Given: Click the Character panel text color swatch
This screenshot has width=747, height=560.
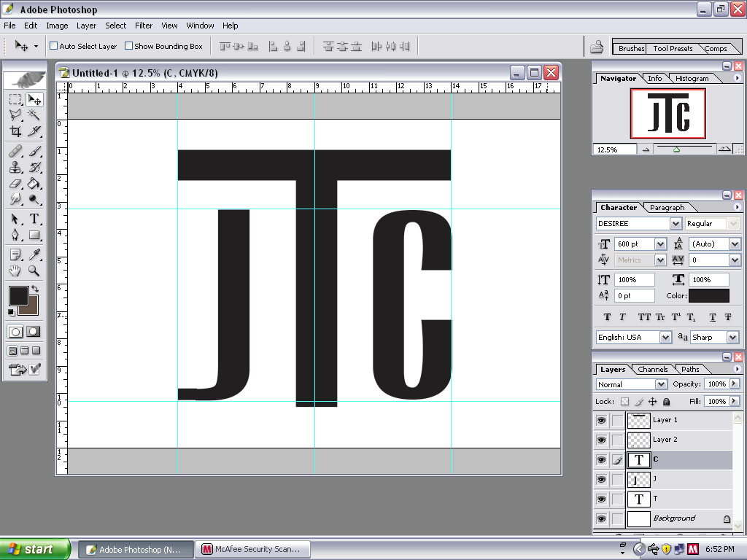Looking at the screenshot, I should (708, 296).
